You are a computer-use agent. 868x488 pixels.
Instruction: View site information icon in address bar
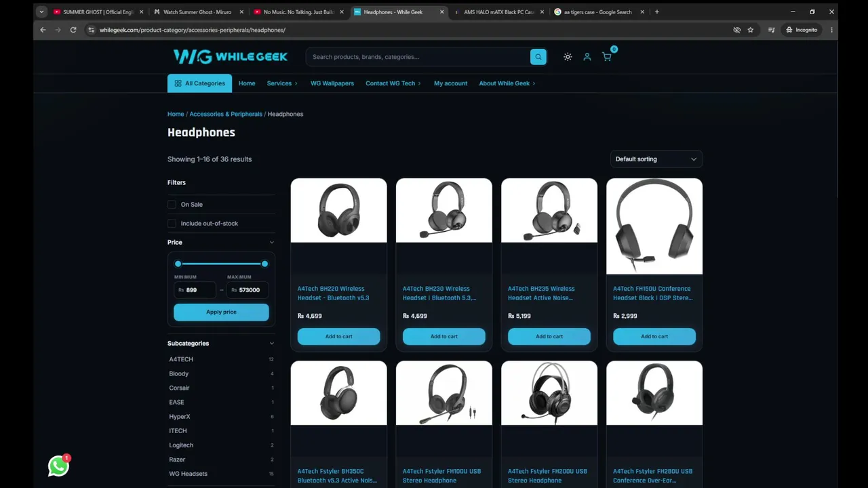pyautogui.click(x=91, y=30)
